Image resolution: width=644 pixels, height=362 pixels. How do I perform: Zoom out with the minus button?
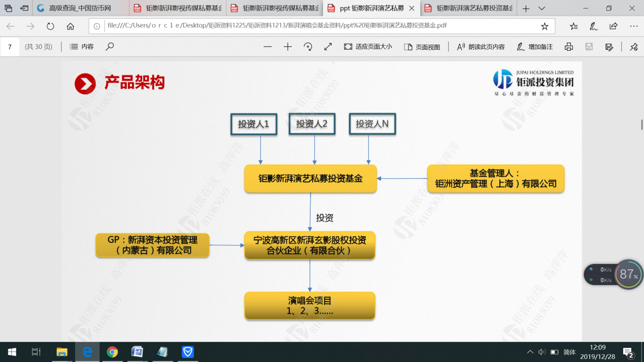(267, 47)
